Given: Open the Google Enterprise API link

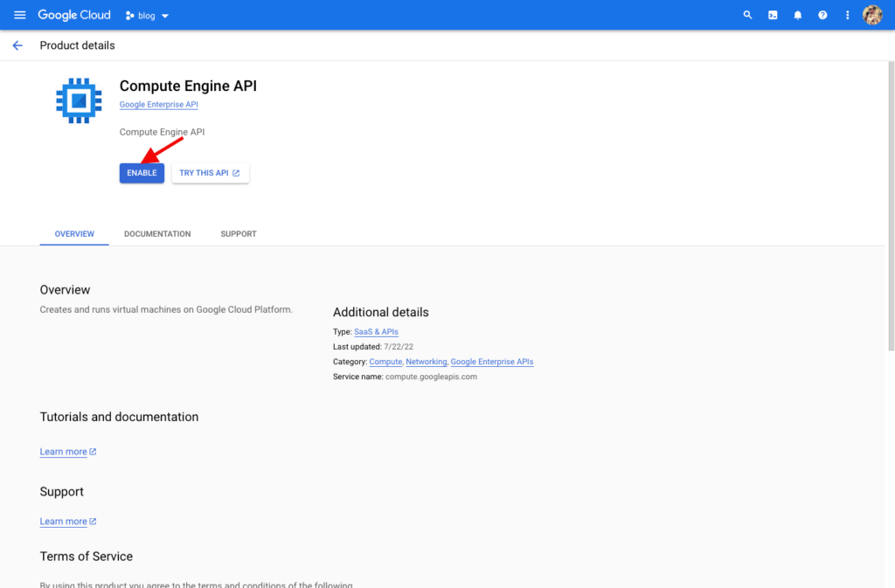Looking at the screenshot, I should click(x=159, y=104).
